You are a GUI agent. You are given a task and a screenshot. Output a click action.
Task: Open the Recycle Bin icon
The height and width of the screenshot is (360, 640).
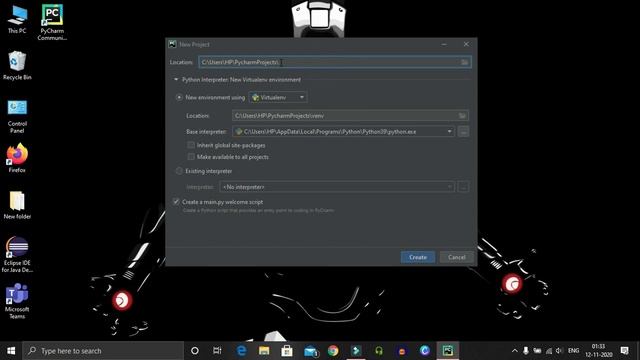pyautogui.click(x=17, y=65)
